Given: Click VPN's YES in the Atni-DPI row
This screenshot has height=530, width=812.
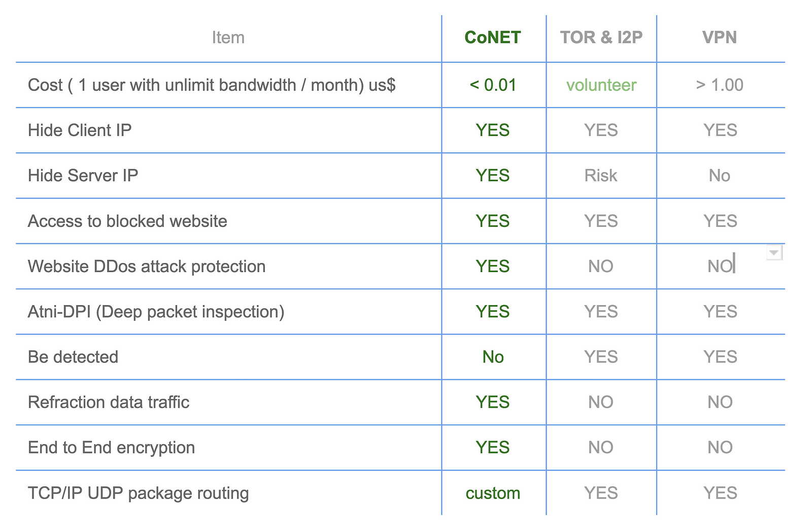Looking at the screenshot, I should [x=720, y=312].
